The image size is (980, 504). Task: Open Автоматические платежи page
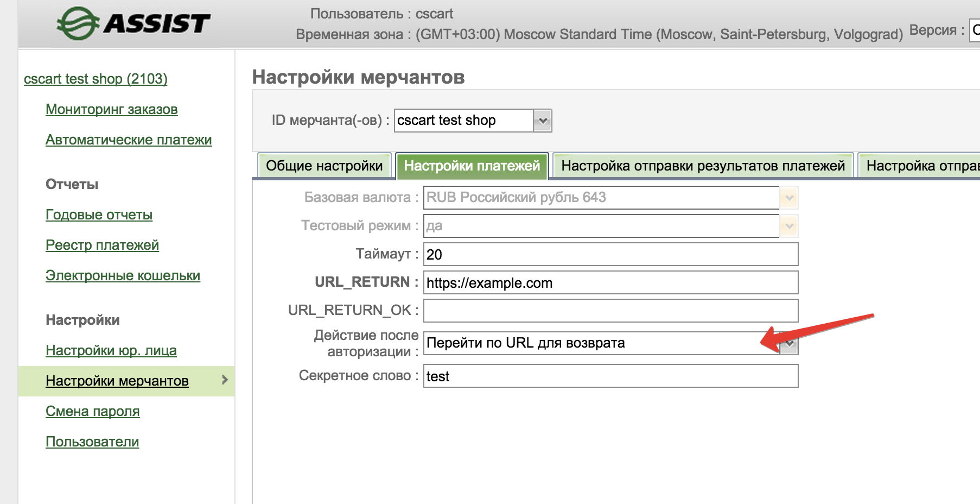[x=129, y=140]
